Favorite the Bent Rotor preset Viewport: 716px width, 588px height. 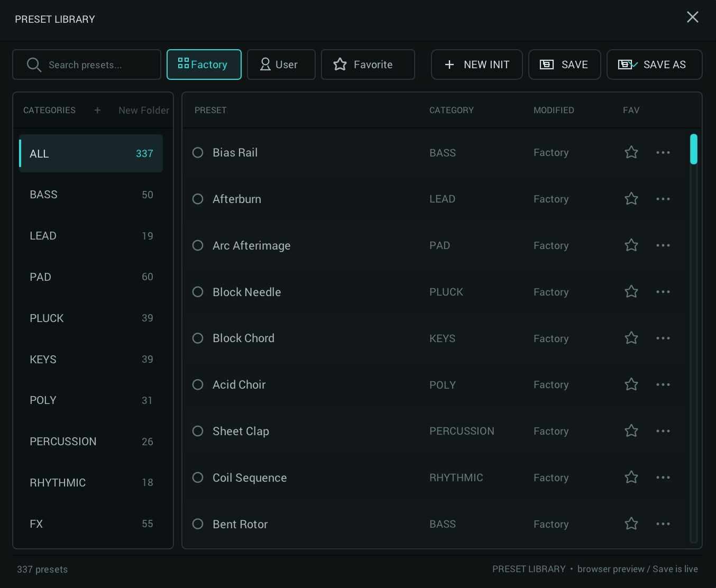(631, 524)
